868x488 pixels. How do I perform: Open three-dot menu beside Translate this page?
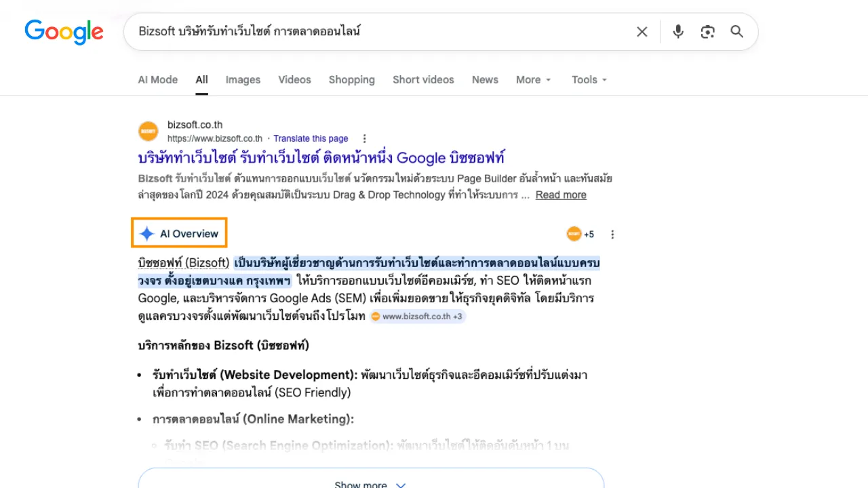tap(364, 138)
